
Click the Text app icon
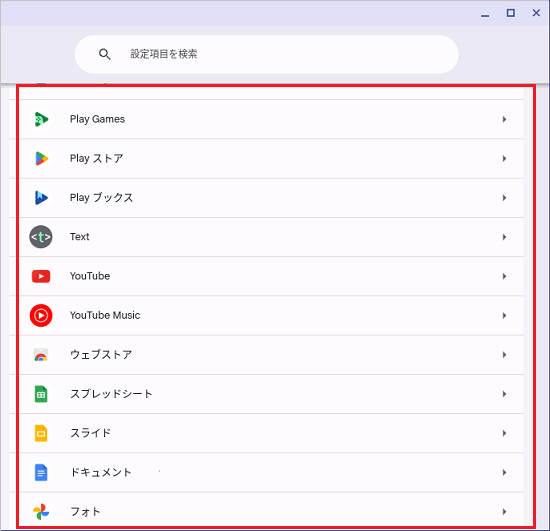click(41, 237)
